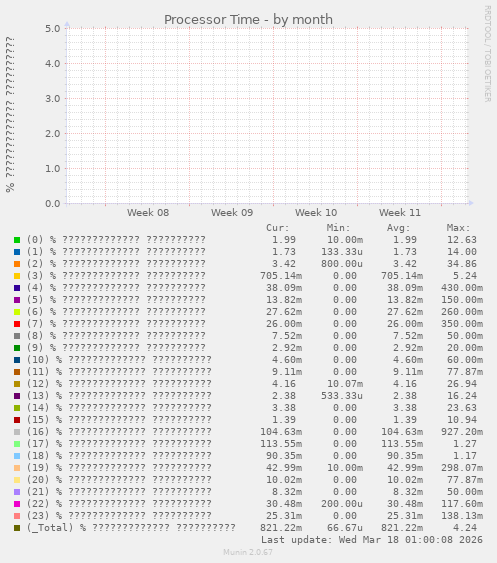Viewport: 497px width, 563px height.
Task: Click Min value 200.00u for series (22)
Action: (342, 504)
